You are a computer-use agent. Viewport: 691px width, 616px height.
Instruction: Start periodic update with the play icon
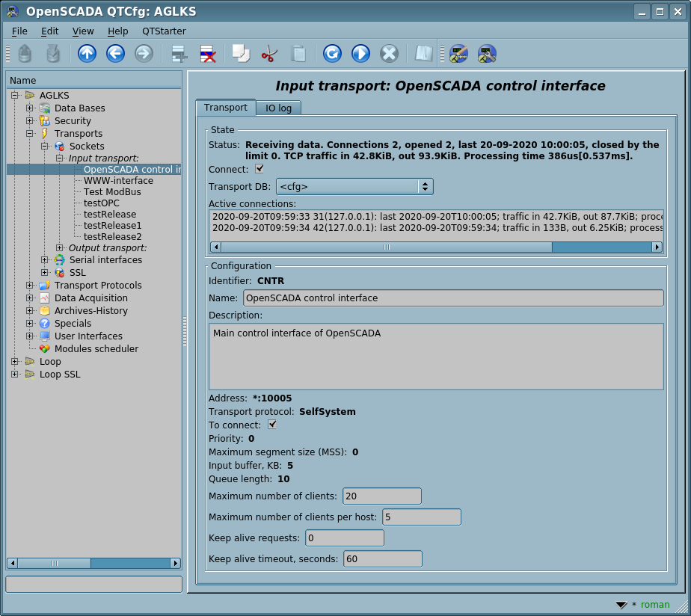pos(360,54)
